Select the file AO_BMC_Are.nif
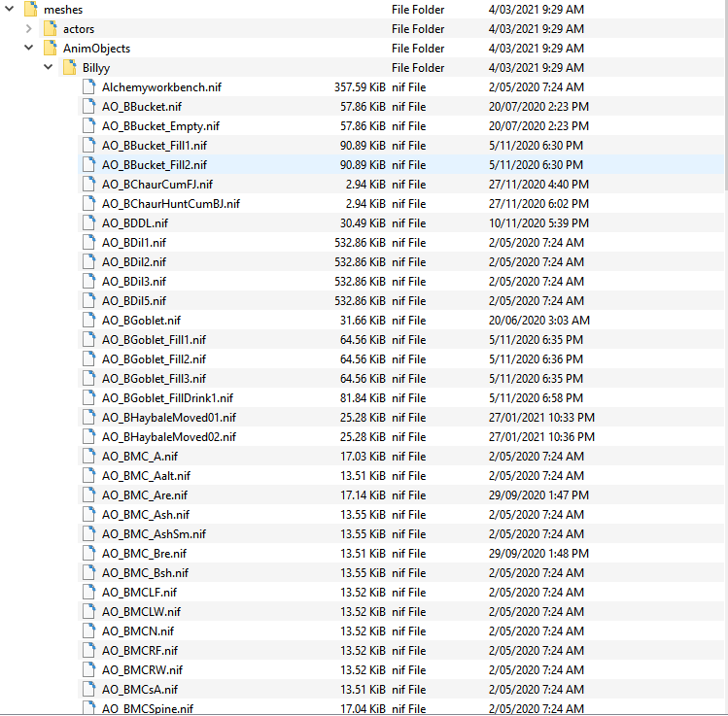The image size is (728, 716). click(145, 495)
